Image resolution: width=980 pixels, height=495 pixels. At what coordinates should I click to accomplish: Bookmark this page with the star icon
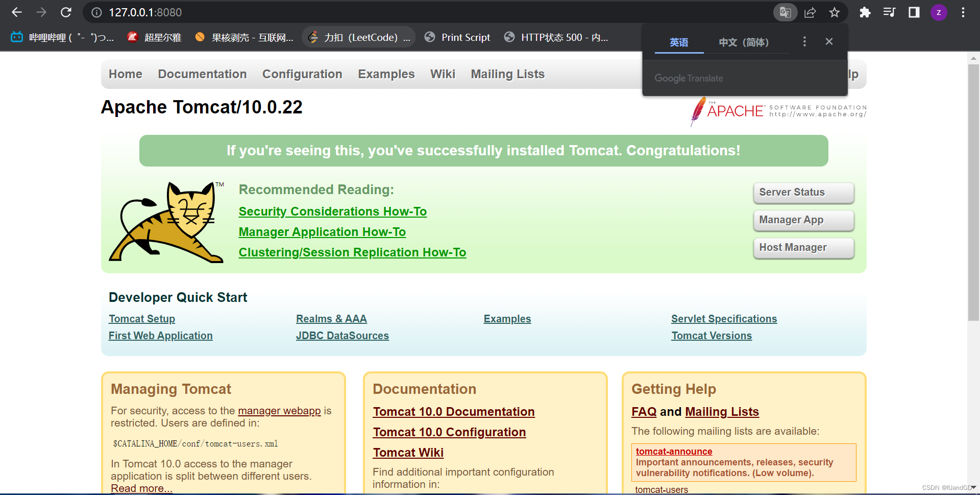pos(835,12)
